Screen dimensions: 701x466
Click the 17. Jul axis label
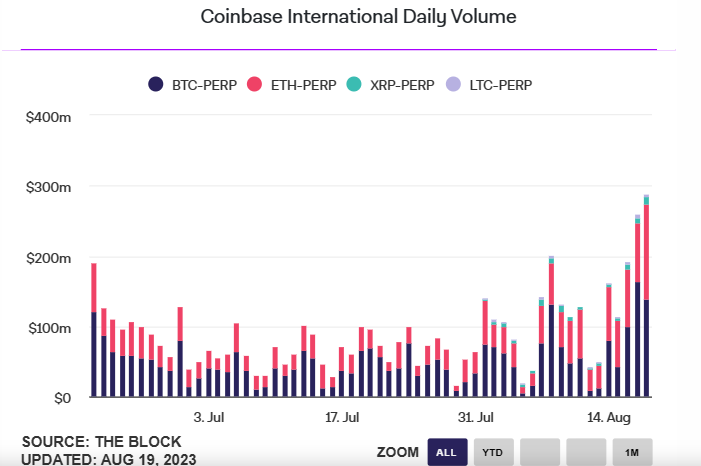[x=342, y=417]
